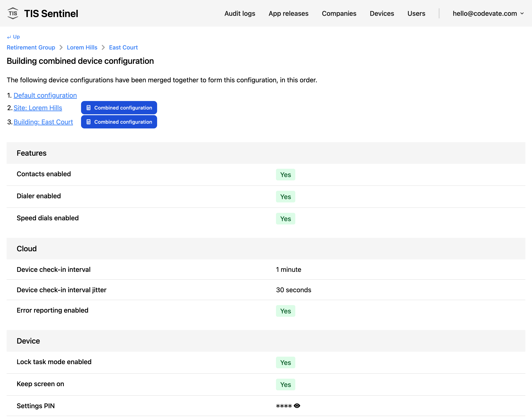Screen dimensions: 532x419
Task: Click the 'Lock task mode enabled' label
Action: pyautogui.click(x=54, y=362)
